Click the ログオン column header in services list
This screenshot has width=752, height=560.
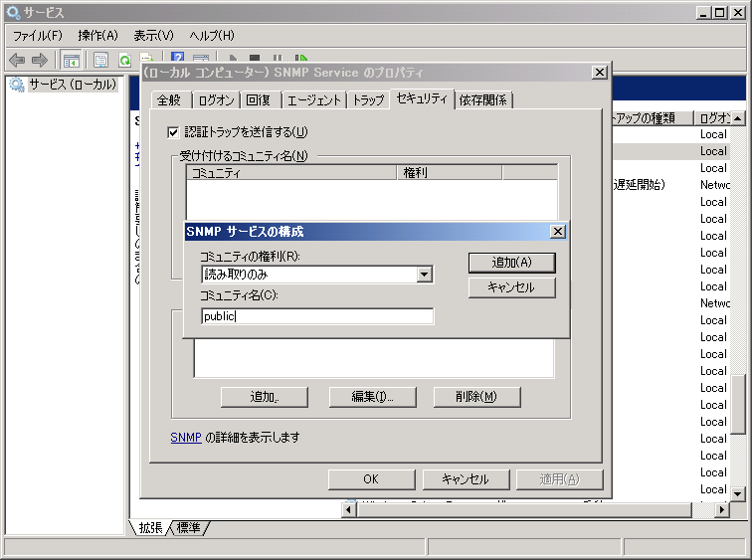coord(712,118)
